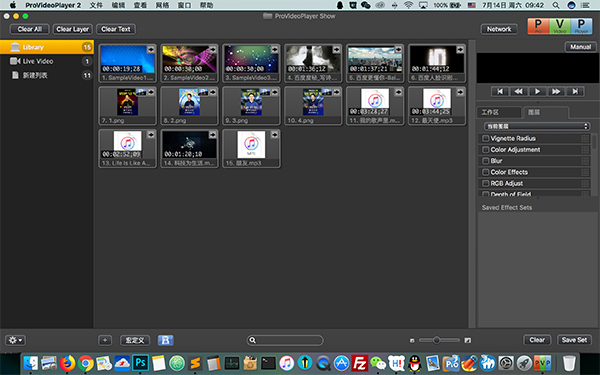Open the ProVideoPlayer 2 app menu
Screen dimensions: 600x375
tap(53, 5)
